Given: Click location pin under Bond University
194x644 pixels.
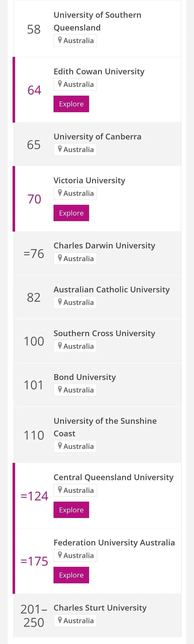Looking at the screenshot, I should [x=60, y=389].
